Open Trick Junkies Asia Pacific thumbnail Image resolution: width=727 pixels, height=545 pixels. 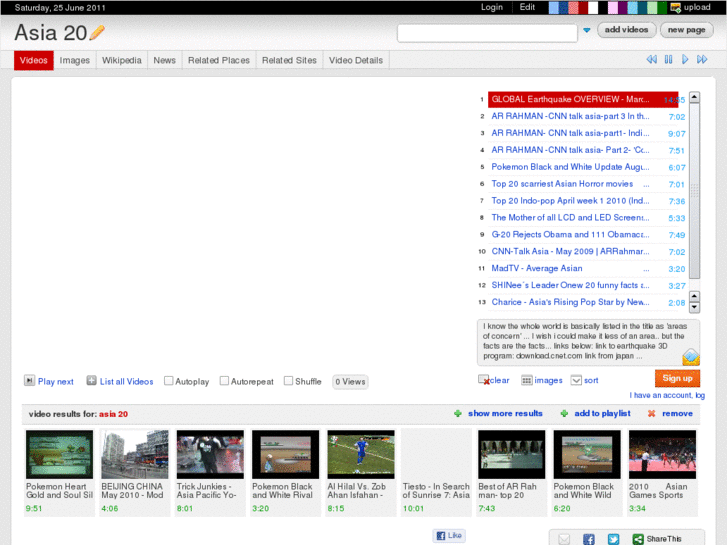[210, 454]
